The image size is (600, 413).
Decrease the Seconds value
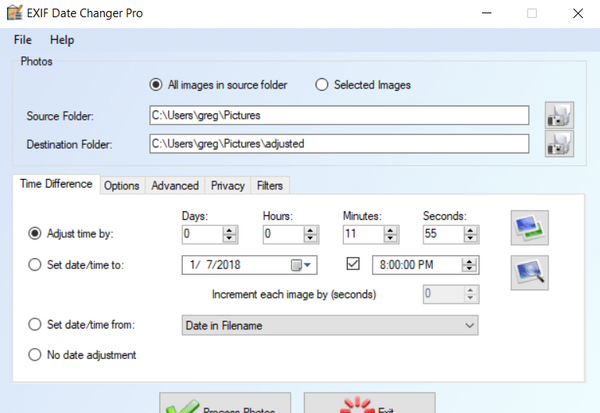pos(470,238)
